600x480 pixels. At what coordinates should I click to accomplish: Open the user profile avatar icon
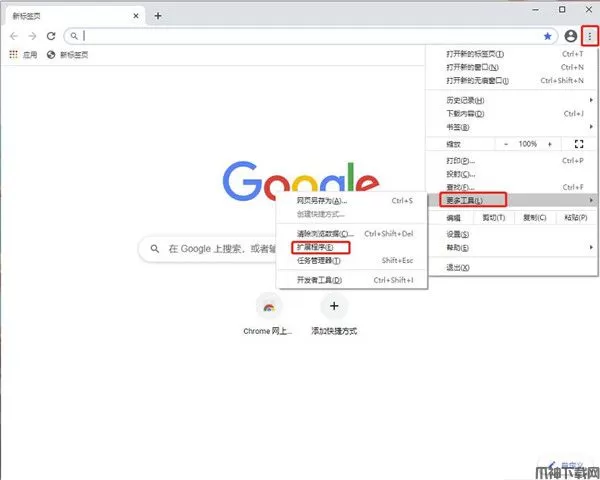571,36
